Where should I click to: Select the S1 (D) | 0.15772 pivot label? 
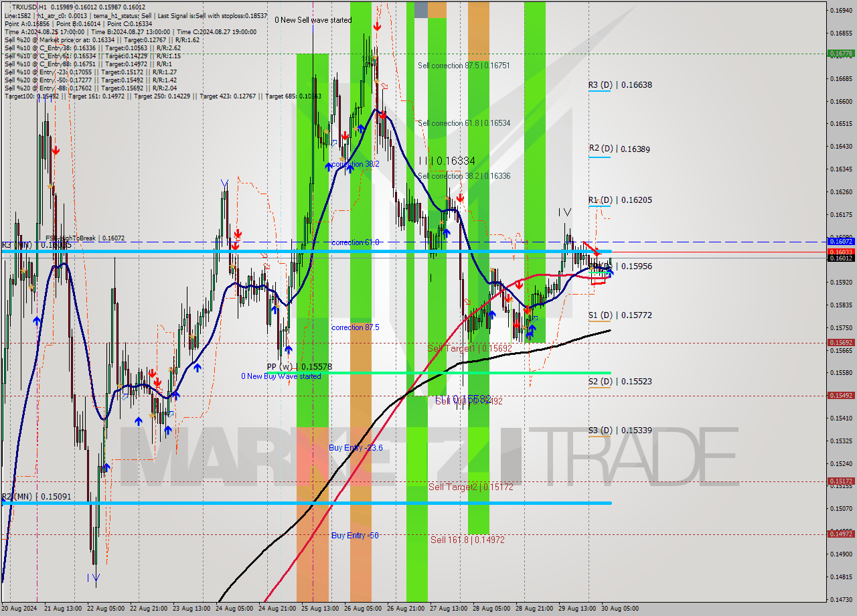pos(620,315)
